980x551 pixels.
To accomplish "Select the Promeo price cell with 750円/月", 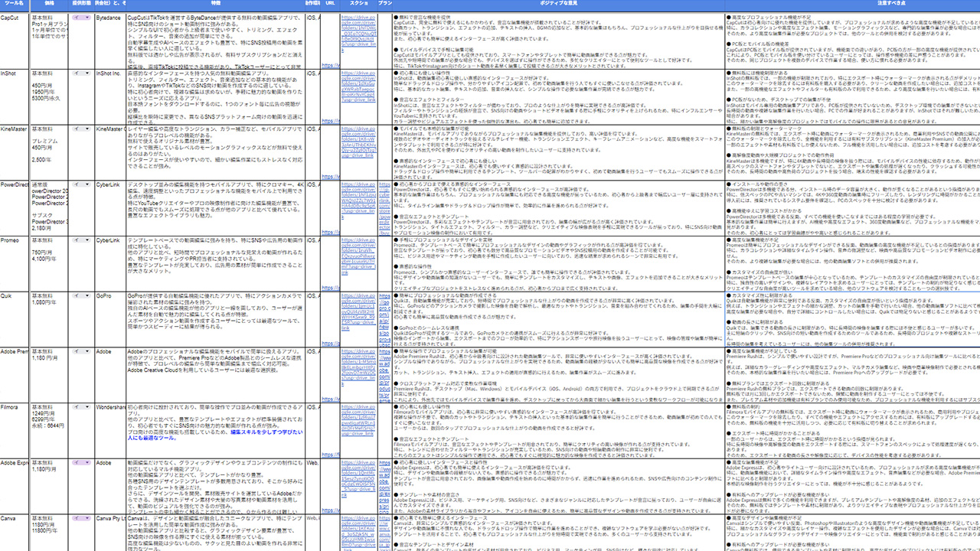I will pos(49,263).
